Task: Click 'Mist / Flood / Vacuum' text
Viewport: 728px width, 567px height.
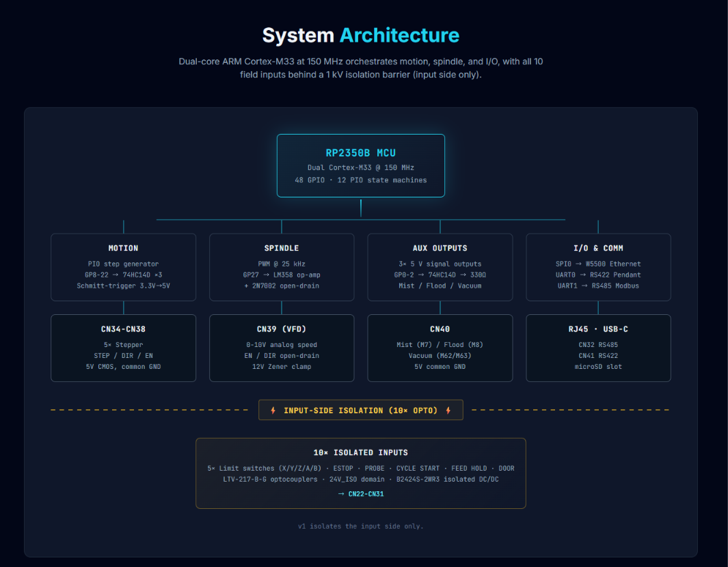Action: 440,286
